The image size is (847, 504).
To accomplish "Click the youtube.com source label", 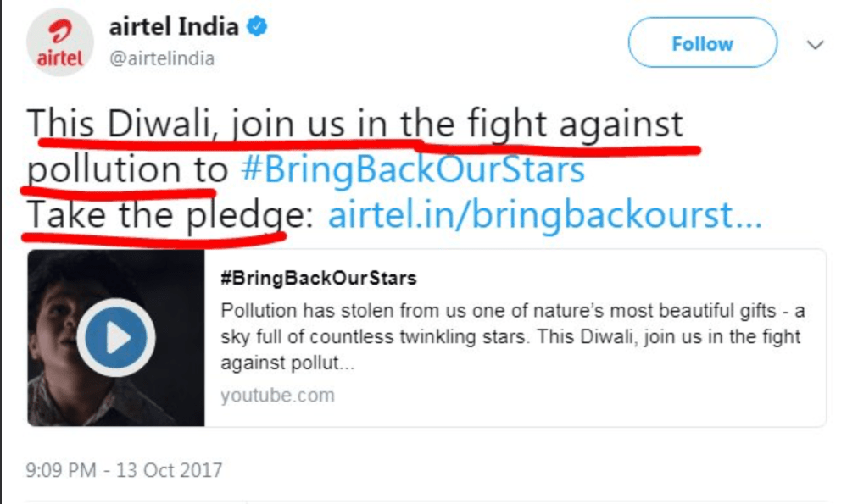I will coord(277,395).
